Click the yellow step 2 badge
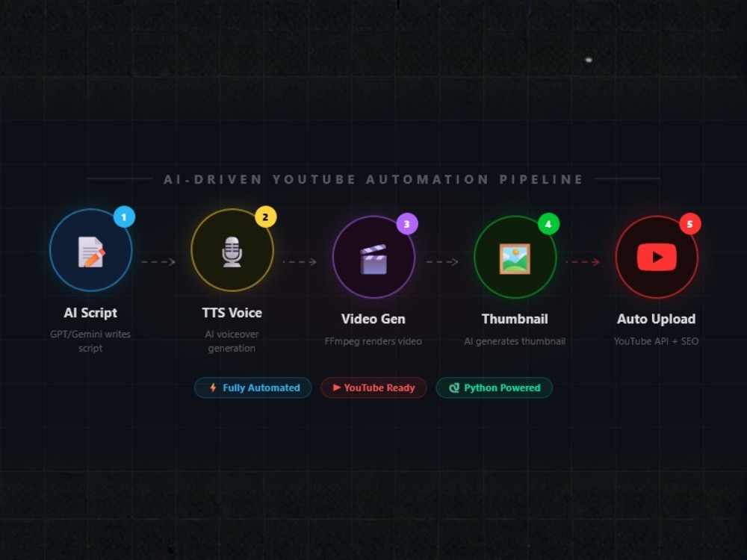The height and width of the screenshot is (560, 747). click(265, 217)
